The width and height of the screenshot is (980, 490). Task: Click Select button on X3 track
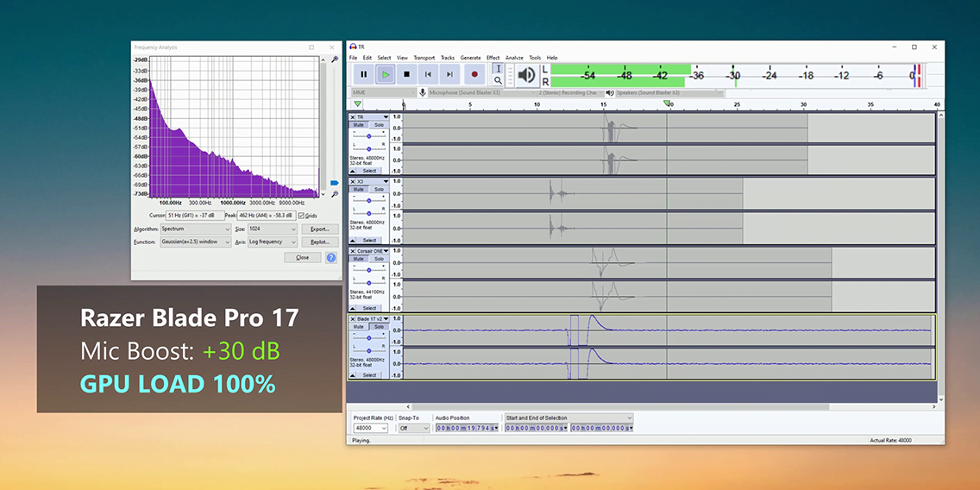tap(369, 240)
